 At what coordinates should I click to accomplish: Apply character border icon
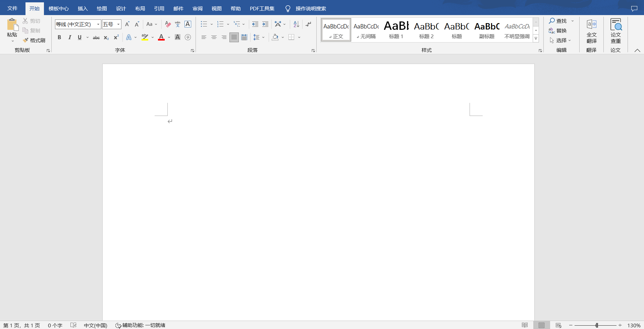point(188,24)
